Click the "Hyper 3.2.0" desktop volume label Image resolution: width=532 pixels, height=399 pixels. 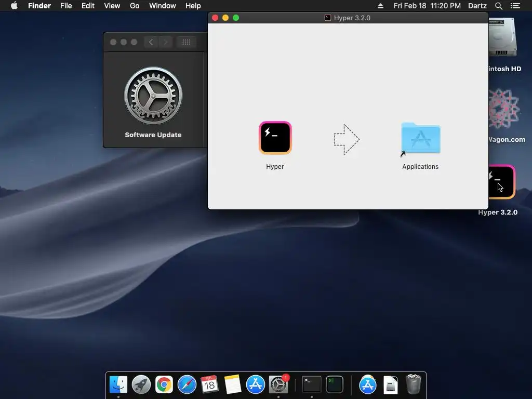(x=498, y=212)
